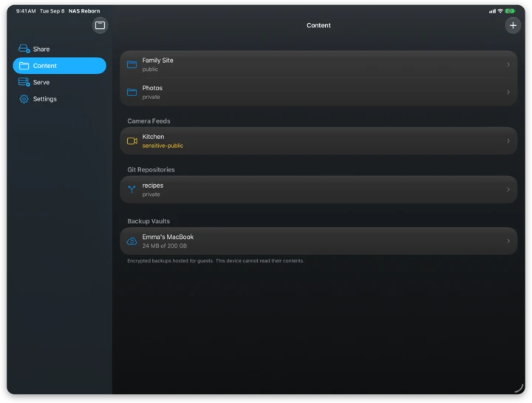Click the Camera Feeds section header
Image resolution: width=532 pixels, height=403 pixels.
point(149,121)
